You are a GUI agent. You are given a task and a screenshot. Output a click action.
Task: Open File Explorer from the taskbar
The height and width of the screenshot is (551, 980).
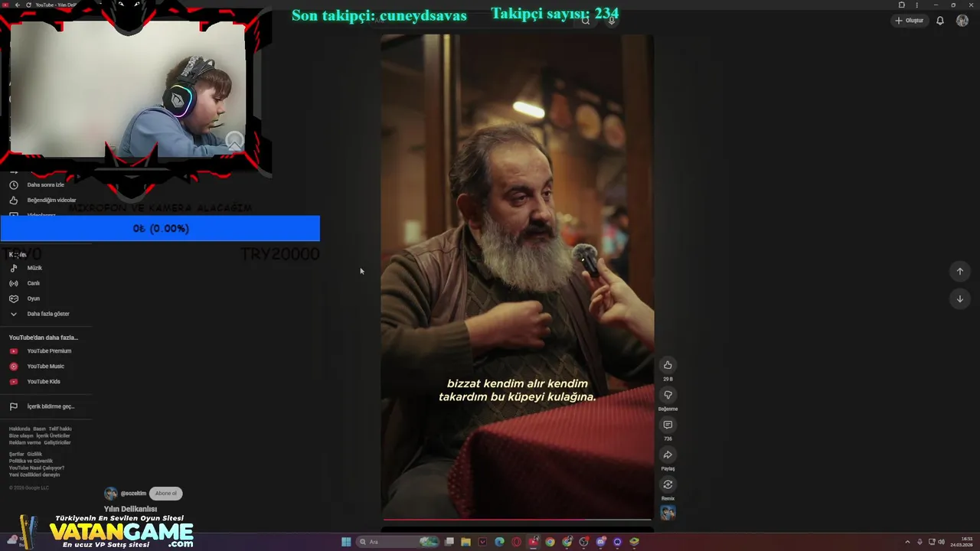click(465, 542)
